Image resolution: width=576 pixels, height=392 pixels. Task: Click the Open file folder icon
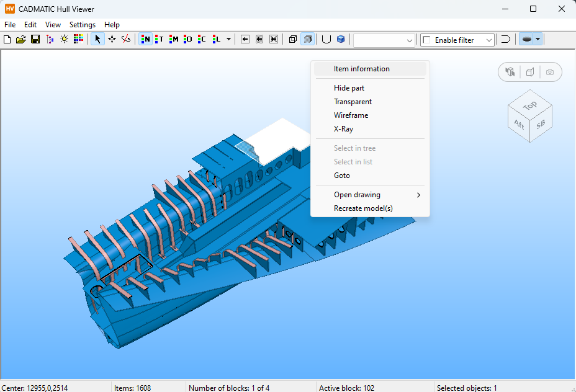pyautogui.click(x=21, y=39)
